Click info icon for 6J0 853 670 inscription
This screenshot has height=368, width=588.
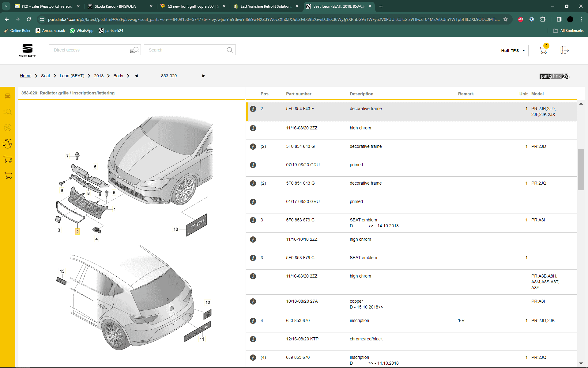(x=253, y=321)
